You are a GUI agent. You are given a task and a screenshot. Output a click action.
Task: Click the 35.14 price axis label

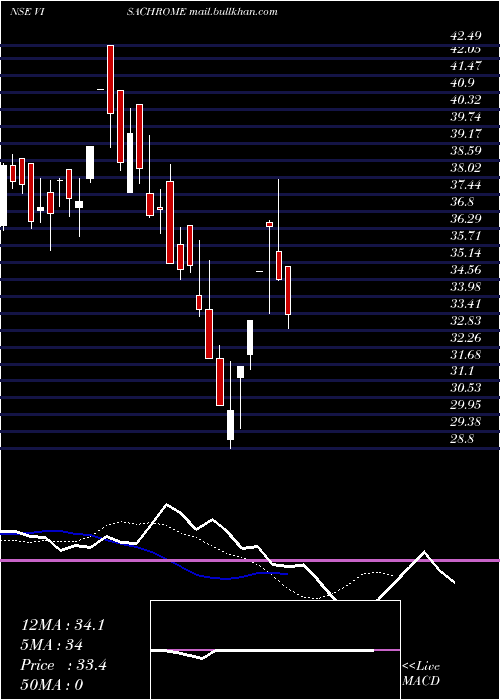coord(466,253)
